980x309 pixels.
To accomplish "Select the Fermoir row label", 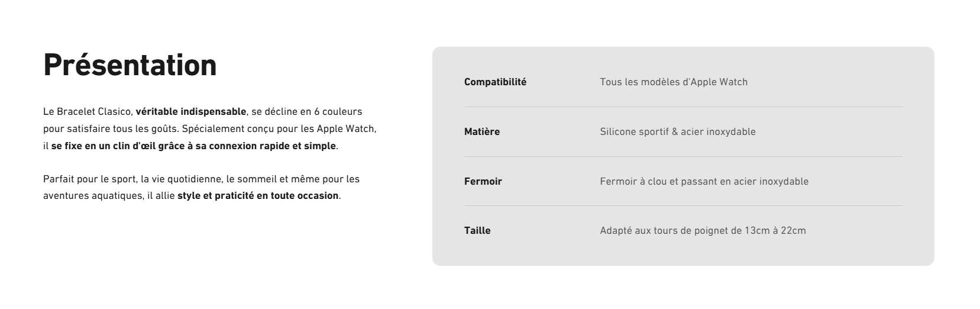I will (483, 181).
